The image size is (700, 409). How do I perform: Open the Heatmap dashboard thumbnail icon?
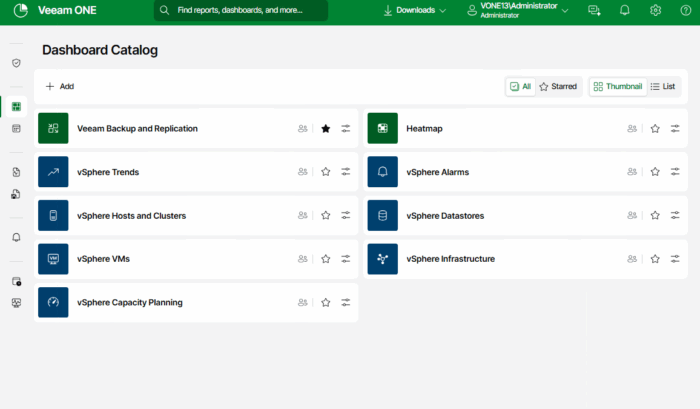(383, 128)
